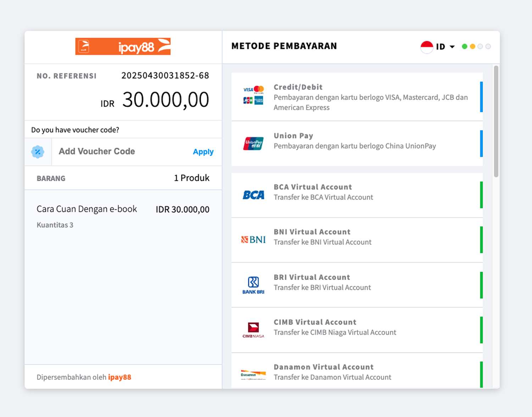
Task: Click reference number 20250430031852-68
Action: pyautogui.click(x=165, y=75)
